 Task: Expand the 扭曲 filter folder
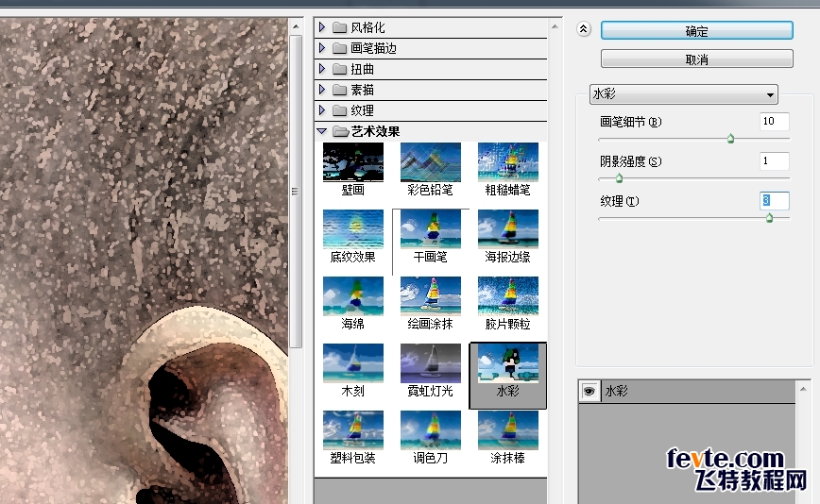322,68
